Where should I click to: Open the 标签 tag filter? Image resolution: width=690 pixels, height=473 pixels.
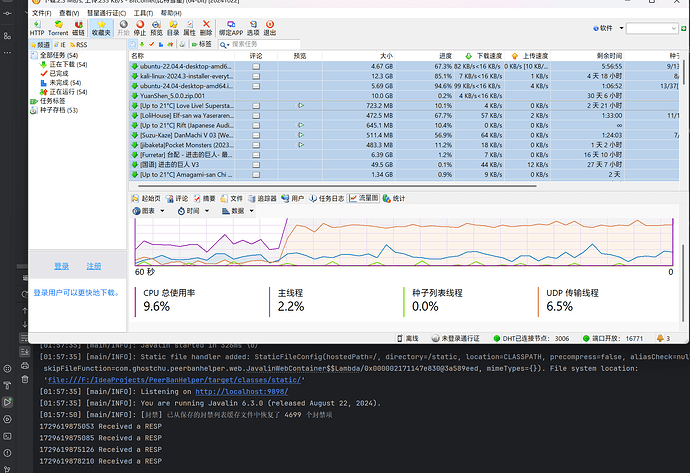click(202, 44)
